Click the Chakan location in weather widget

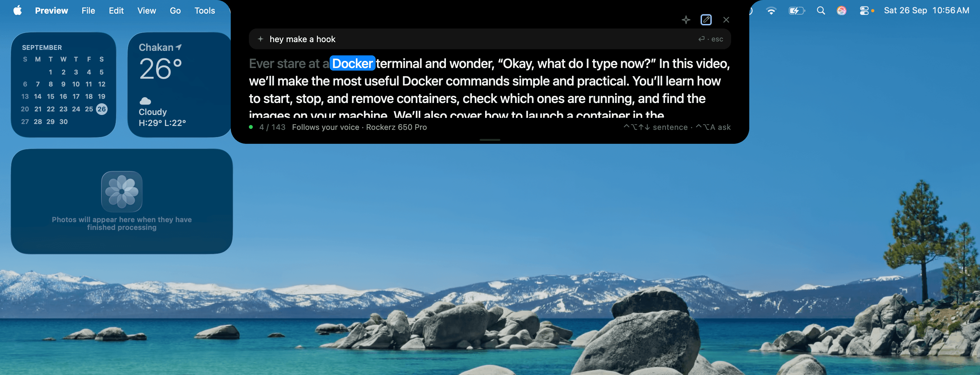tap(156, 48)
